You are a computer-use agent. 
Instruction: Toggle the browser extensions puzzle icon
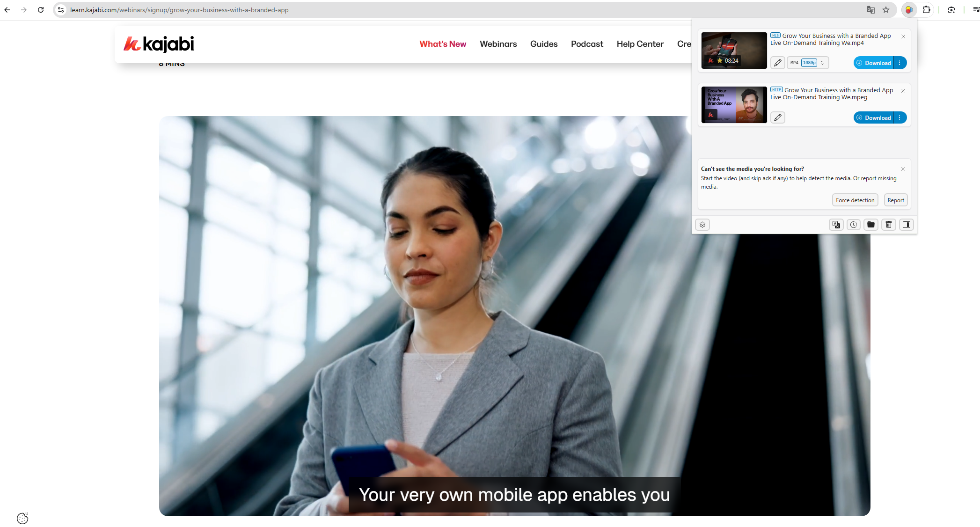coord(926,9)
